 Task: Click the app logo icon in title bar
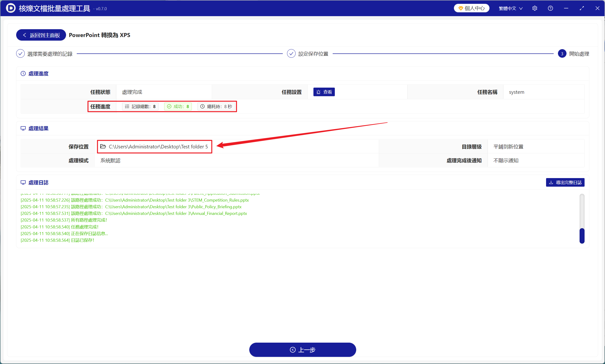10,8
